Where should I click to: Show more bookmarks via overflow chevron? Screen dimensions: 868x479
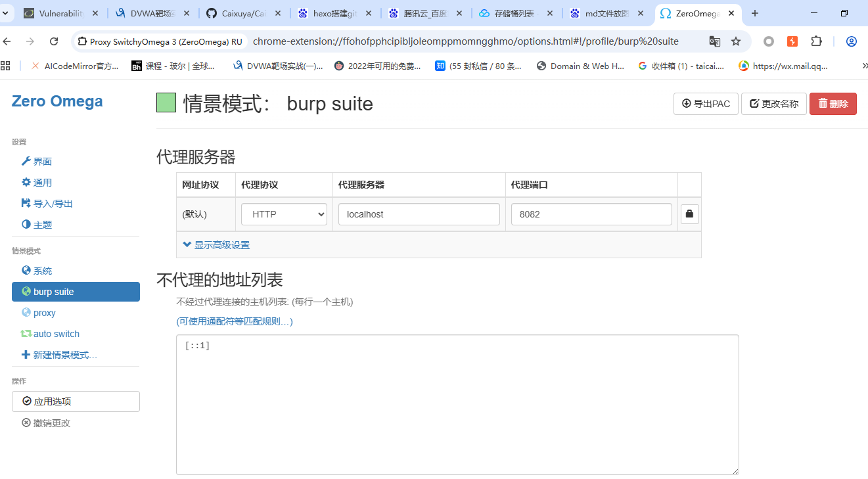(865, 66)
